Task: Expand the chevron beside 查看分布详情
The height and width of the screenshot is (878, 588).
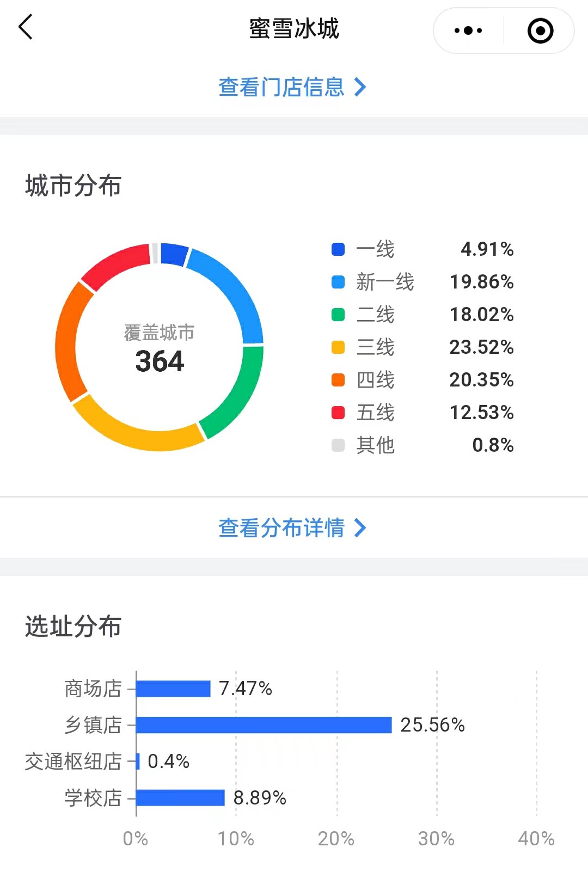Action: pos(360,527)
